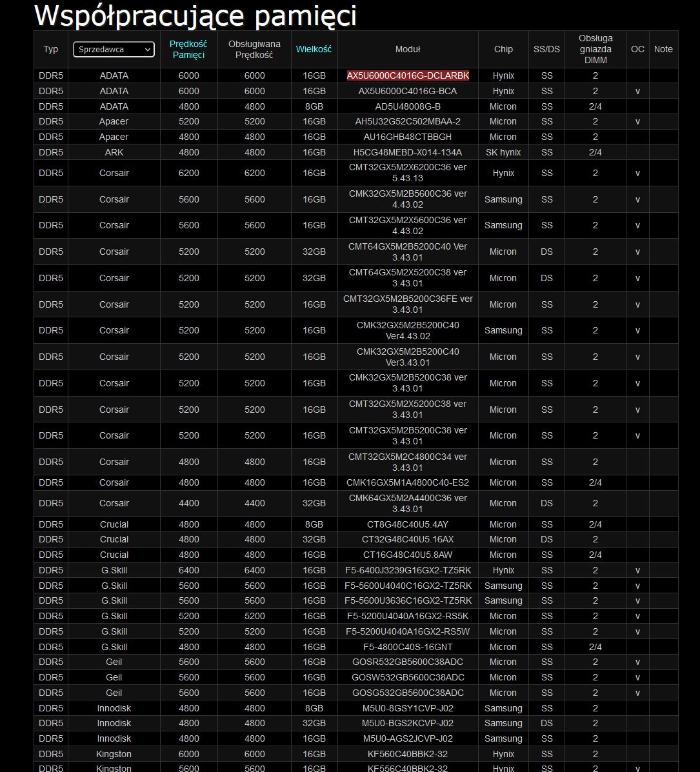Image resolution: width=700 pixels, height=772 pixels.
Task: Select module AH5U32G52C502MBAA-2
Action: (x=408, y=121)
